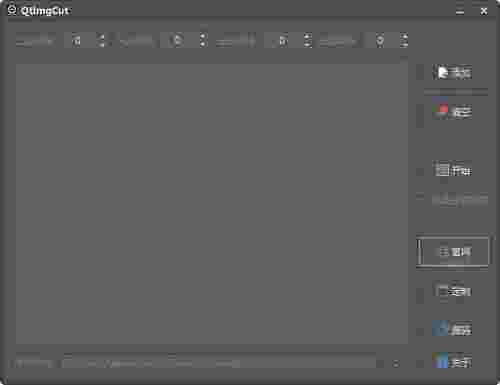The height and width of the screenshot is (385, 500).
Task: Click the grid-icon button in the right panel
Action: tap(452, 170)
